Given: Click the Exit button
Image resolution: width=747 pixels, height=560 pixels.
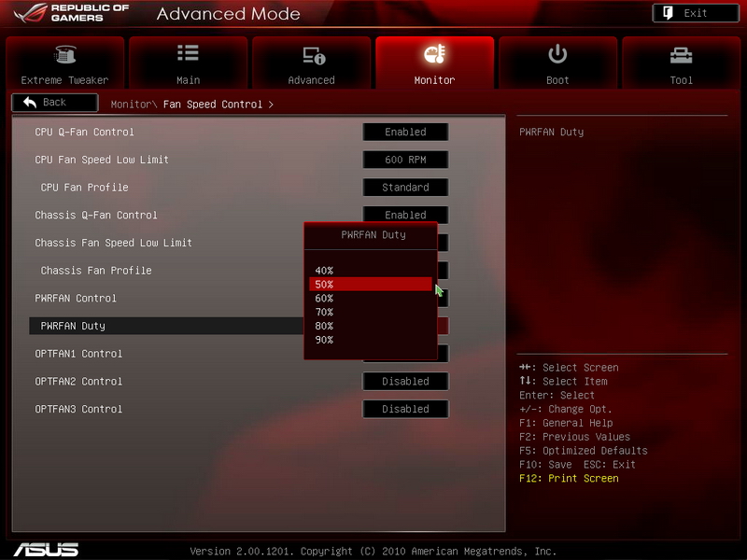Looking at the screenshot, I should coord(696,13).
